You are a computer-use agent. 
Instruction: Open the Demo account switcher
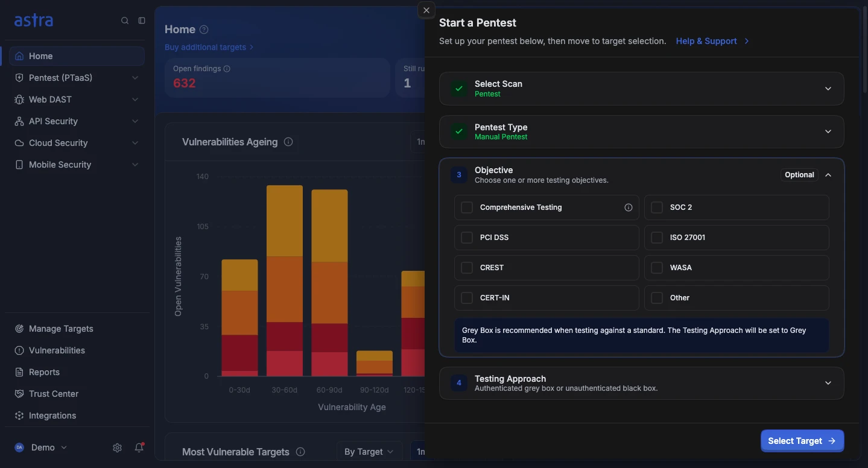pyautogui.click(x=41, y=447)
